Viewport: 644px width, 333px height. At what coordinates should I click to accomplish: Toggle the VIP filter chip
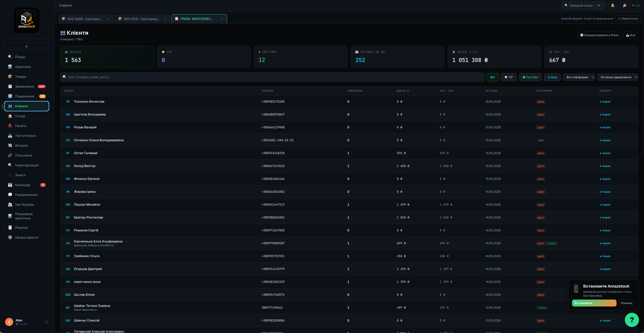(x=508, y=77)
